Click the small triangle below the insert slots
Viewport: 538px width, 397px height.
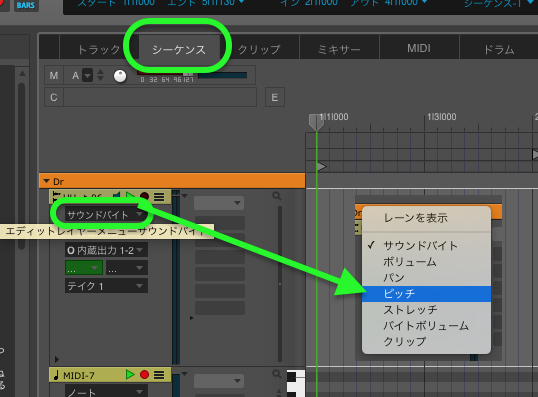(x=191, y=318)
